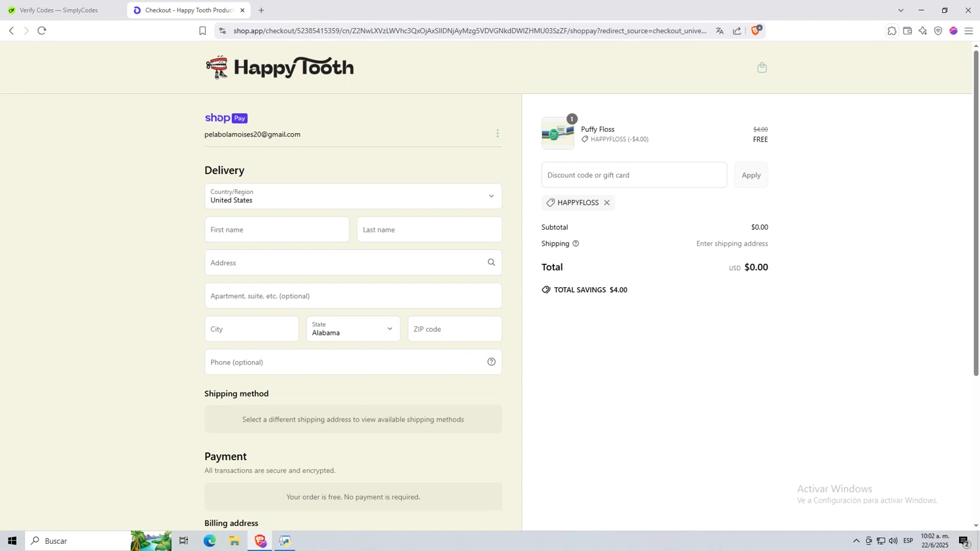Image resolution: width=980 pixels, height=551 pixels.
Task: Focus the Phone optional field
Action: click(353, 362)
